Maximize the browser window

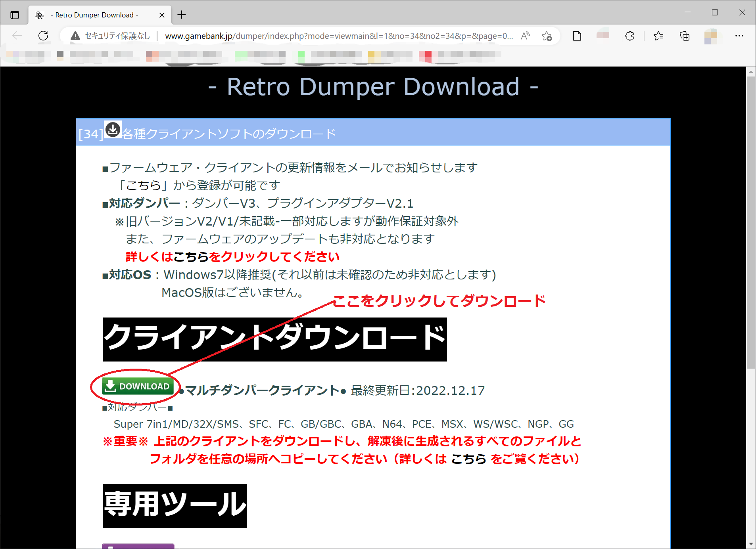click(x=715, y=12)
